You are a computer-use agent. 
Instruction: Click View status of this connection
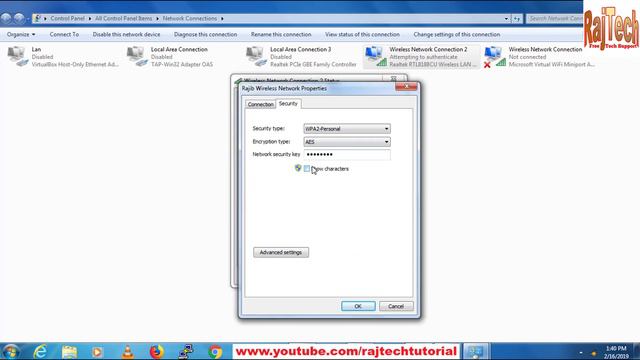(x=362, y=35)
